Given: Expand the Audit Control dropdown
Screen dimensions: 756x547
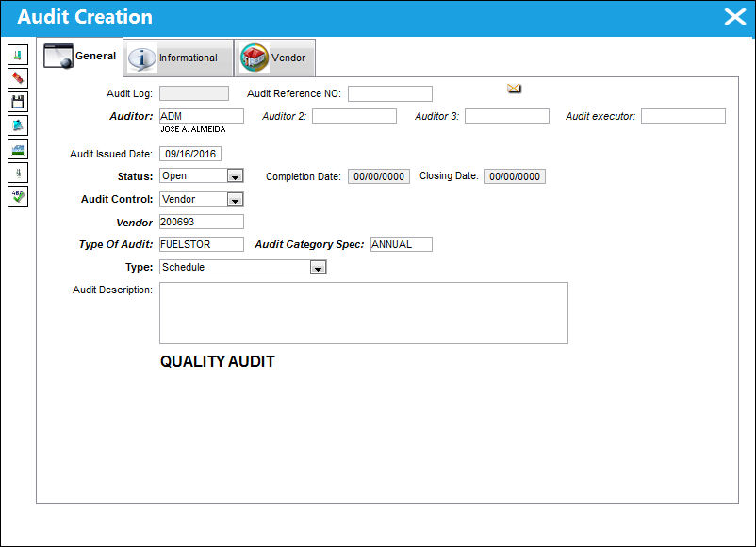Looking at the screenshot, I should pyautogui.click(x=235, y=199).
